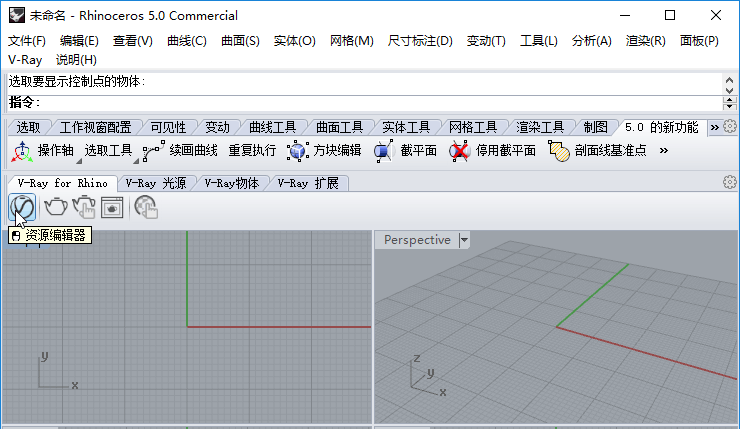Image resolution: width=740 pixels, height=429 pixels.
Task: Click the command line stepper arrows
Action: pyautogui.click(x=730, y=102)
